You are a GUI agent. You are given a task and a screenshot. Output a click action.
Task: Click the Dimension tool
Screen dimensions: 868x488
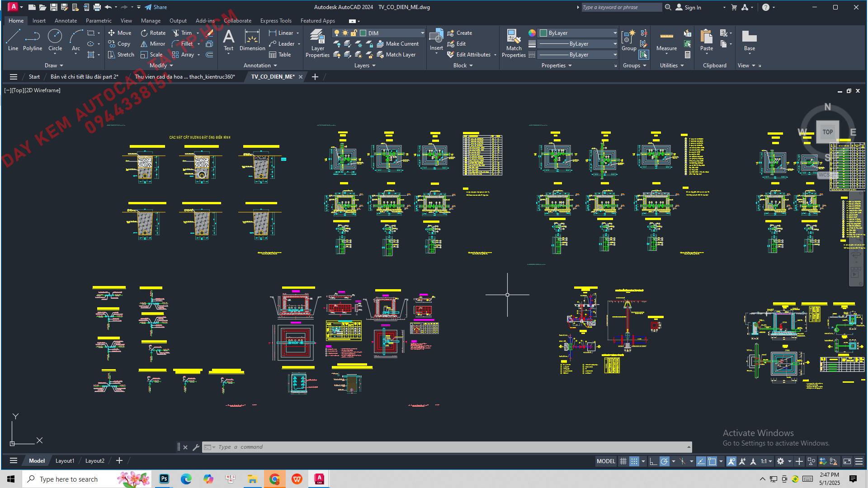252,40
